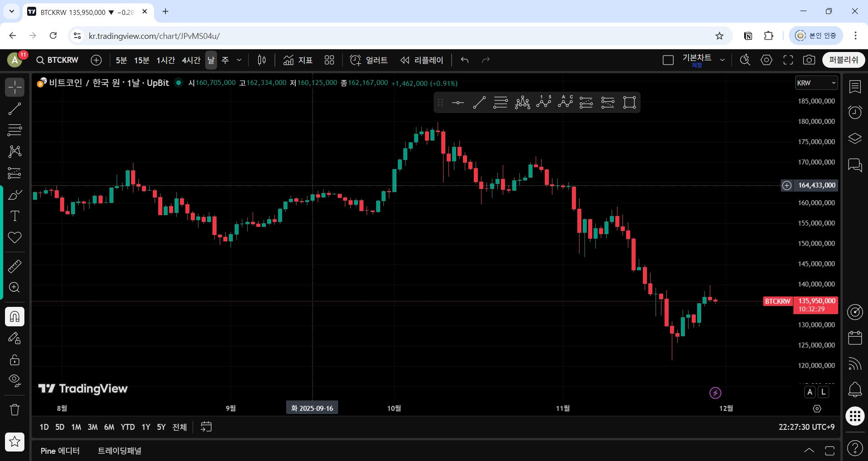The width and height of the screenshot is (868, 461).
Task: Hide all drawings with eye icon
Action: tap(15, 381)
